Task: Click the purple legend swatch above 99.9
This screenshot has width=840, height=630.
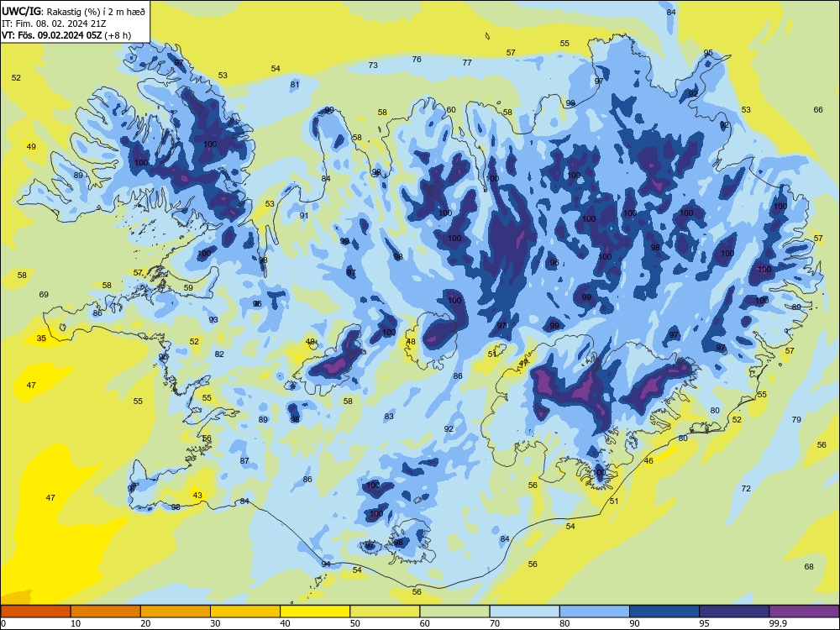Action: 804,612
